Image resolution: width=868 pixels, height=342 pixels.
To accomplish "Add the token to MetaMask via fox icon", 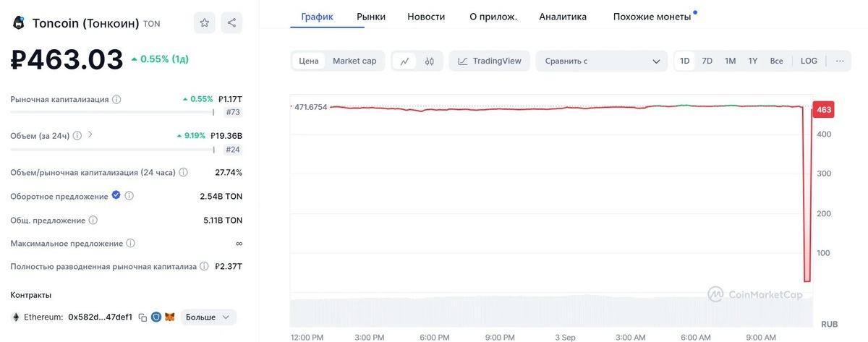I will (x=169, y=317).
